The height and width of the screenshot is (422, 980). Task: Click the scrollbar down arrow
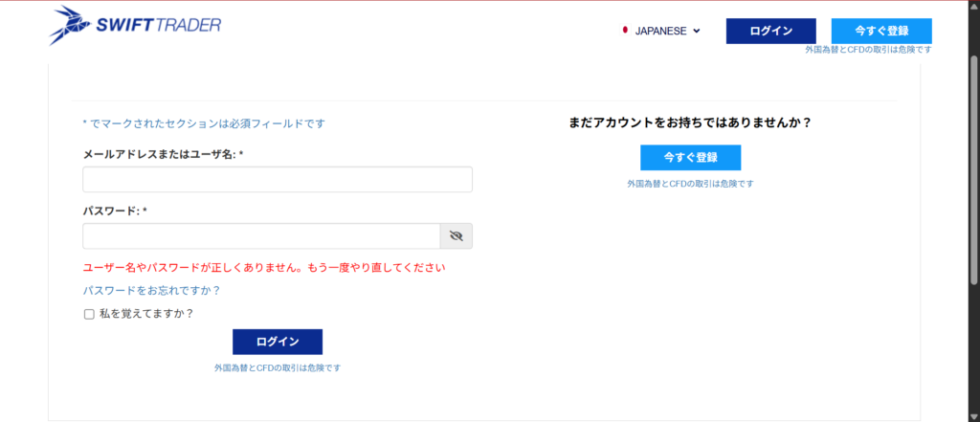[x=971, y=414]
